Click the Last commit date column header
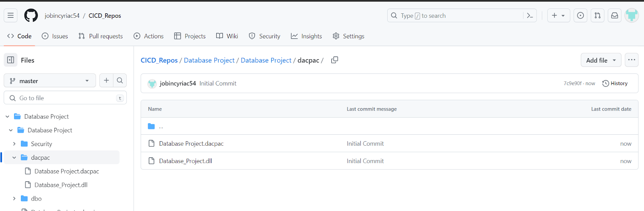The image size is (644, 211). pyautogui.click(x=611, y=109)
